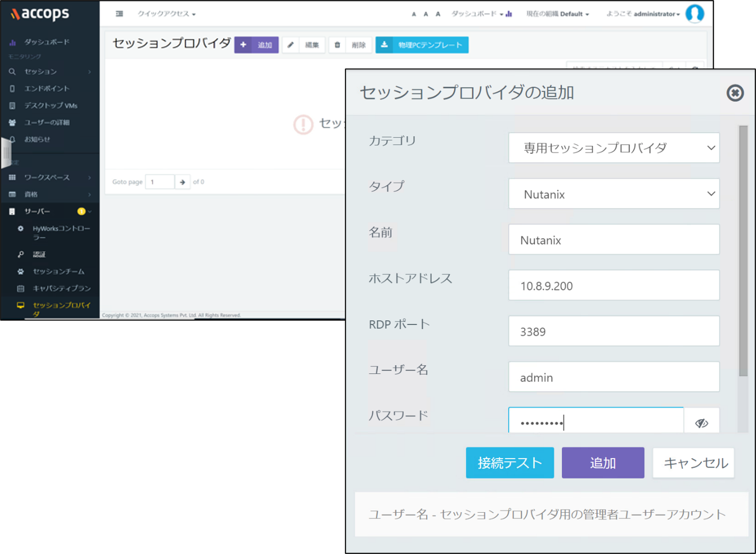756x554 pixels.
Task: Open the タイプ Nutanix dropdown
Action: (614, 194)
